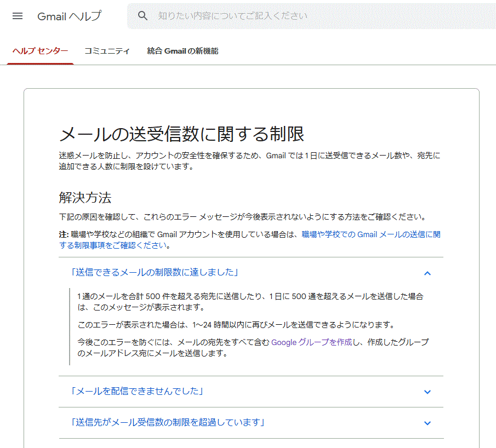Click the 1〜24 時間以内 explanation paragraph
The height and width of the screenshot is (448, 496).
236,325
